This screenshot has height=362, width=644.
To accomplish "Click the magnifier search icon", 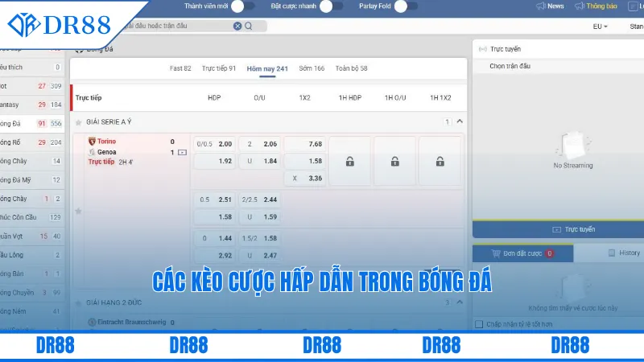I will pyautogui.click(x=249, y=26).
